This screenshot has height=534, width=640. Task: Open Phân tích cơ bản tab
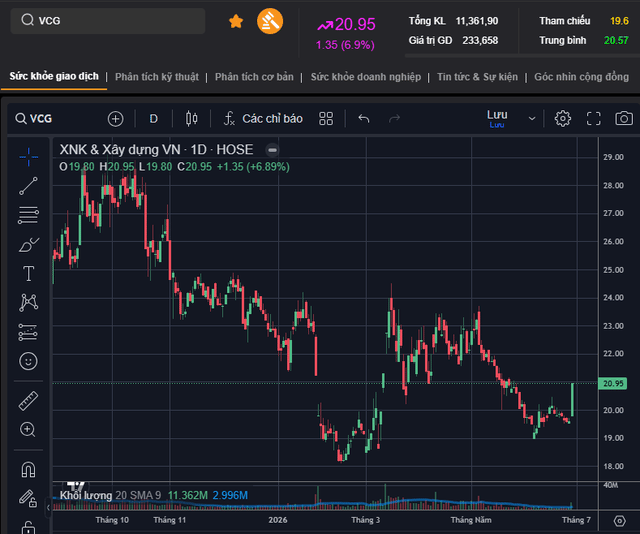pyautogui.click(x=254, y=77)
